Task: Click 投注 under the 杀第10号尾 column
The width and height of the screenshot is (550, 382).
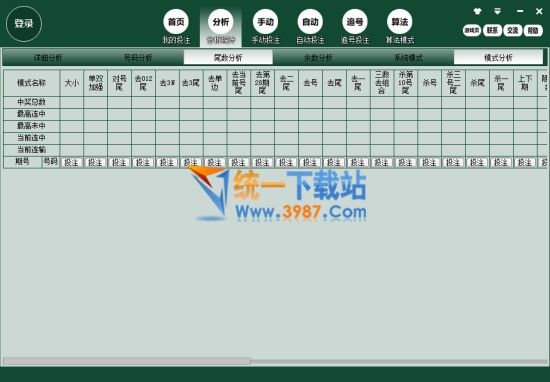Action: click(405, 162)
